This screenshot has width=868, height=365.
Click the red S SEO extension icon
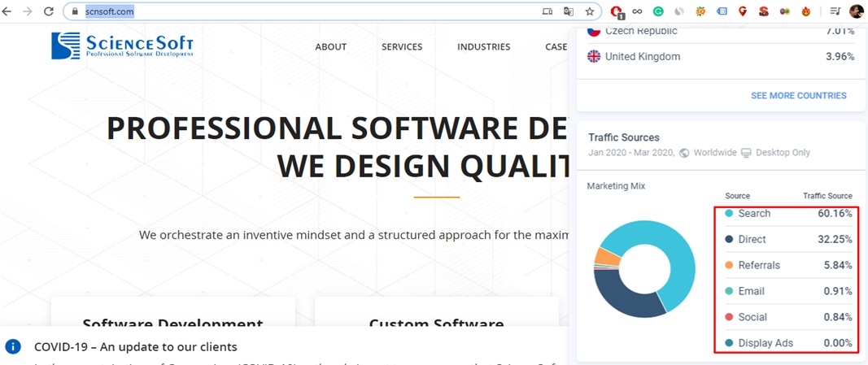pos(763,11)
